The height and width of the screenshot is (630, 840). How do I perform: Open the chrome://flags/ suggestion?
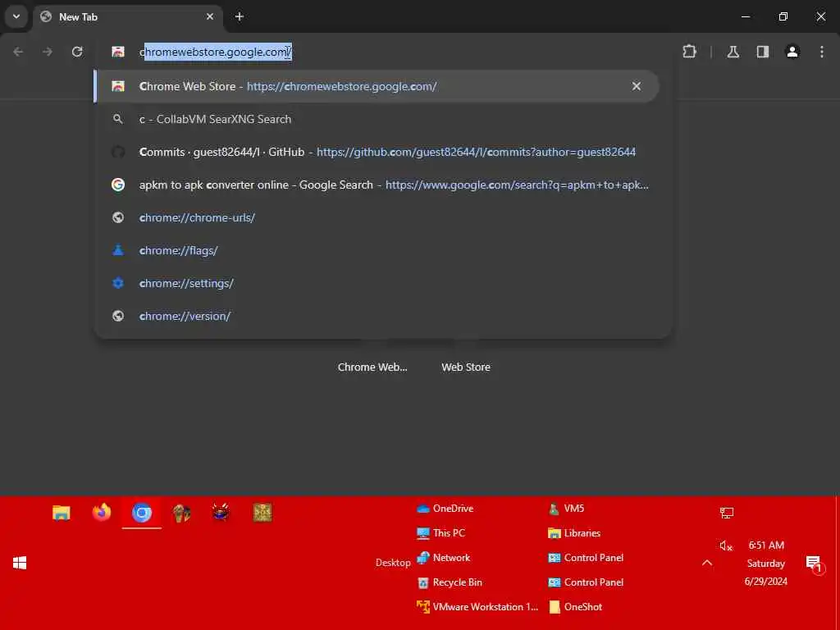(376, 250)
